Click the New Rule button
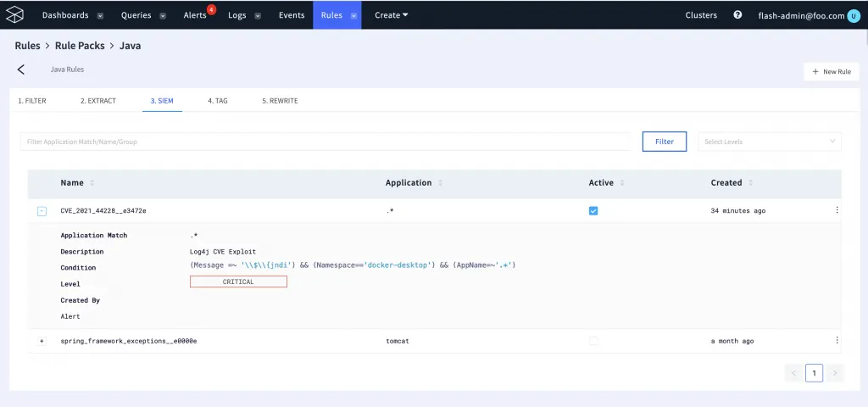868x407 pixels. coord(831,72)
